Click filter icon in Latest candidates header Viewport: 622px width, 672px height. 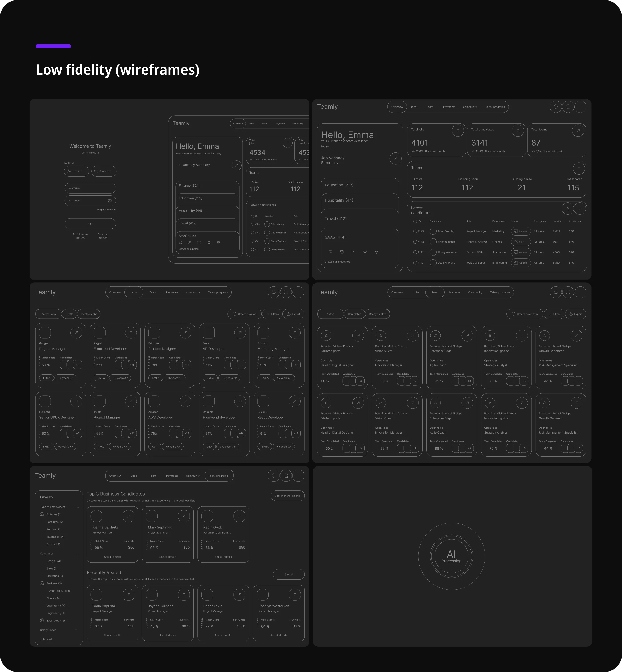(x=568, y=209)
